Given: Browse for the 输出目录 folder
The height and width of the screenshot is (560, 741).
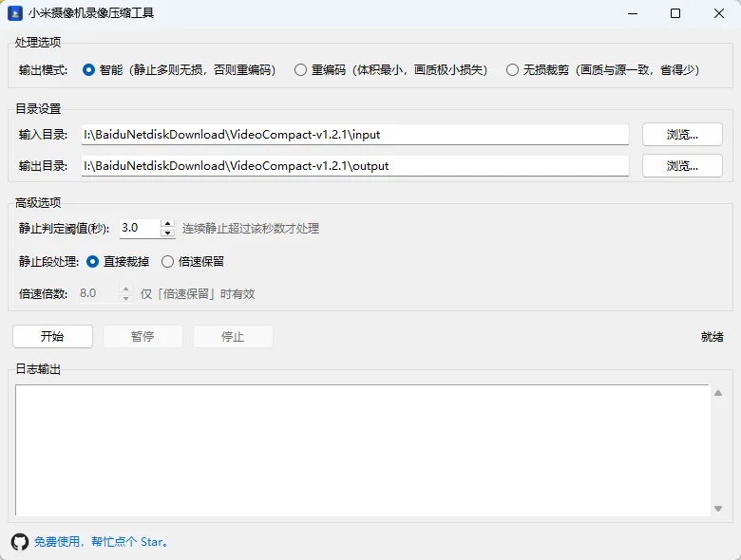Looking at the screenshot, I should pyautogui.click(x=682, y=166).
